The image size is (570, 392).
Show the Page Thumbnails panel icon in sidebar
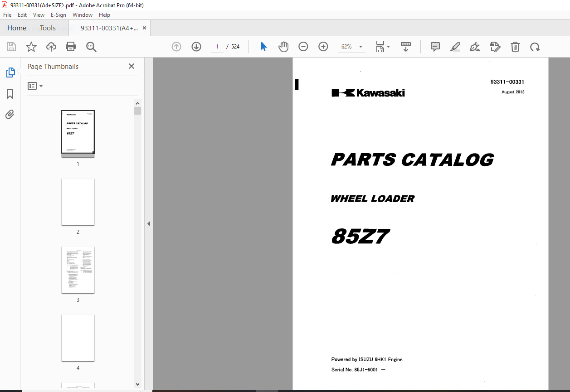click(x=10, y=73)
